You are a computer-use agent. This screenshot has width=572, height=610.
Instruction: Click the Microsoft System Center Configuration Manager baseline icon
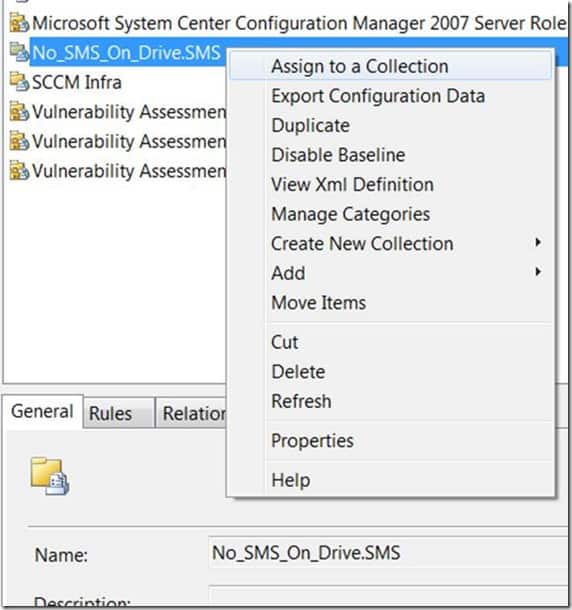(x=19, y=23)
